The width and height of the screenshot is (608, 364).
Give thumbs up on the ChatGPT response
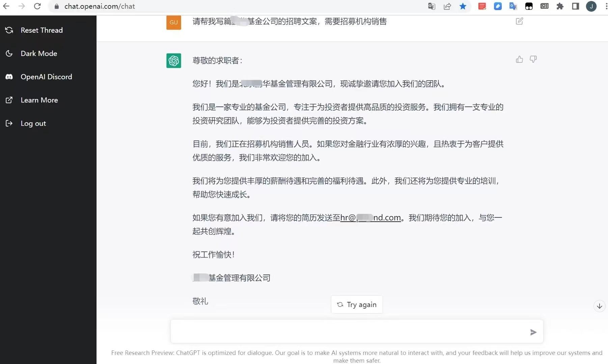coord(519,59)
